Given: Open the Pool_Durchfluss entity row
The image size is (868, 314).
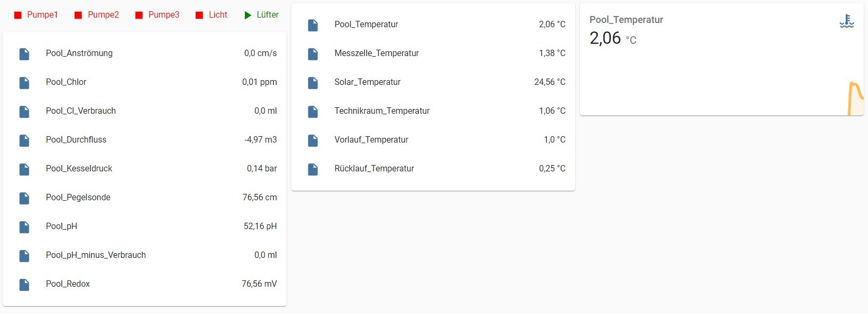Looking at the screenshot, I should pyautogui.click(x=145, y=140).
